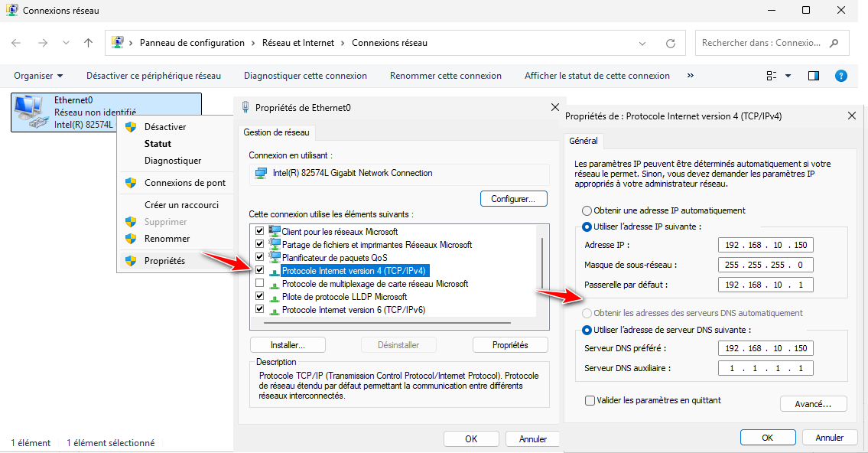Click the Serveur DNS préféré field
868x453 pixels.
coord(766,348)
